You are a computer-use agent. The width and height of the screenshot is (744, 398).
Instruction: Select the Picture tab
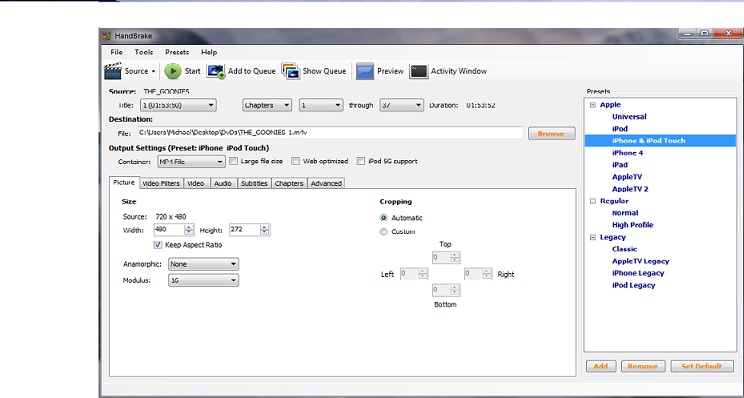tap(124, 183)
